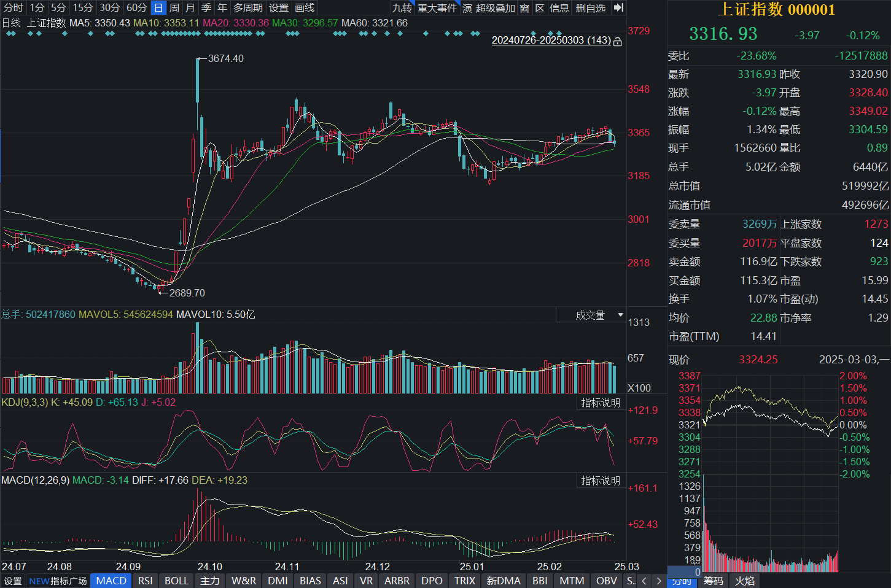Open the 画线 drawing tools

(305, 7)
